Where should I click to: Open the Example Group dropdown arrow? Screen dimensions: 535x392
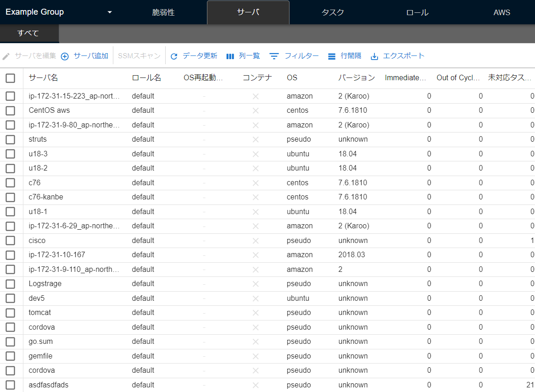click(110, 12)
